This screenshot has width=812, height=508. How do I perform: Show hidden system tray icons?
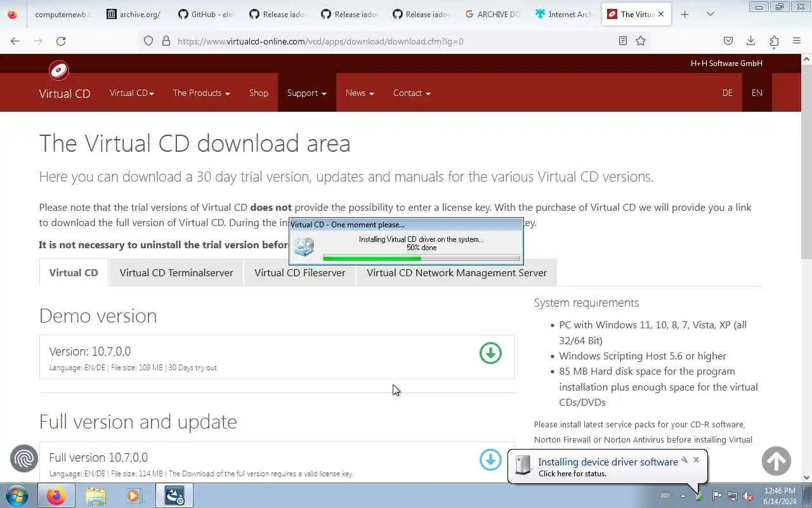pos(683,496)
